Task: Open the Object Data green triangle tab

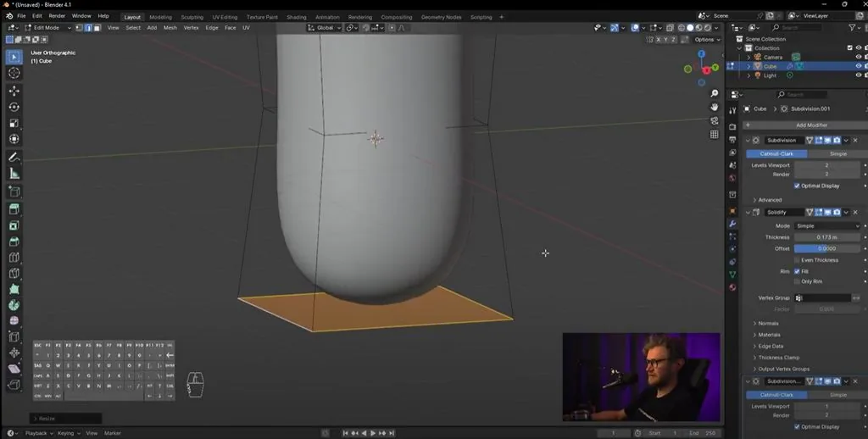Action: (x=732, y=275)
